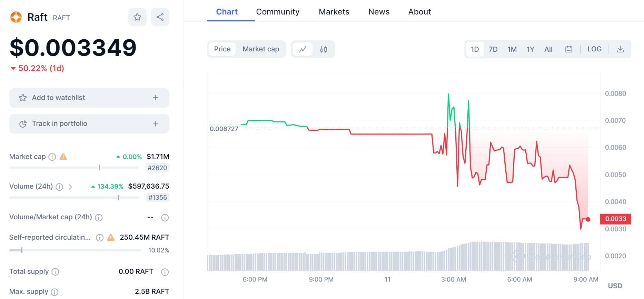Select the 1Y time range
Screen dimensions: 644x299
tap(530, 49)
